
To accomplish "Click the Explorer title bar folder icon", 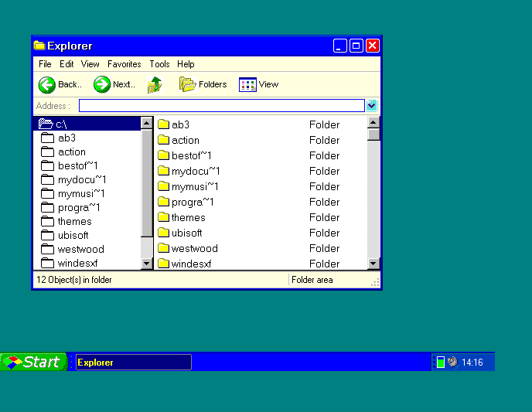I will tap(39, 46).
